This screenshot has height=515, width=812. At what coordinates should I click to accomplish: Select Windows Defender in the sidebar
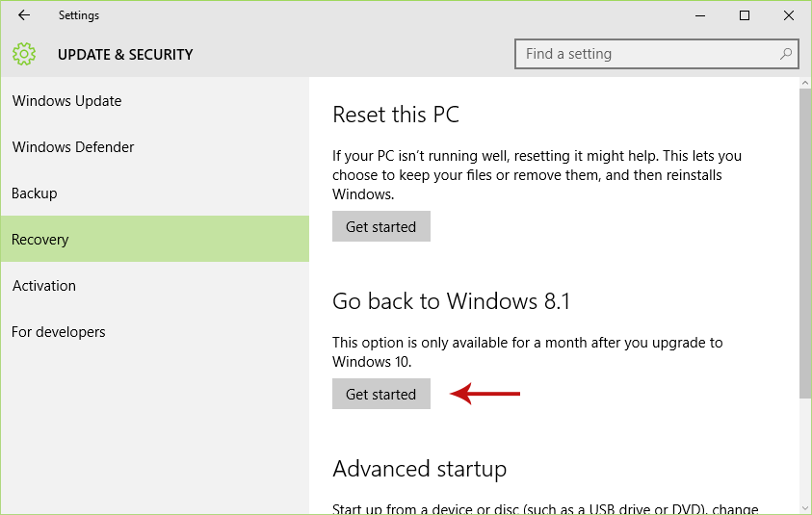click(x=155, y=147)
